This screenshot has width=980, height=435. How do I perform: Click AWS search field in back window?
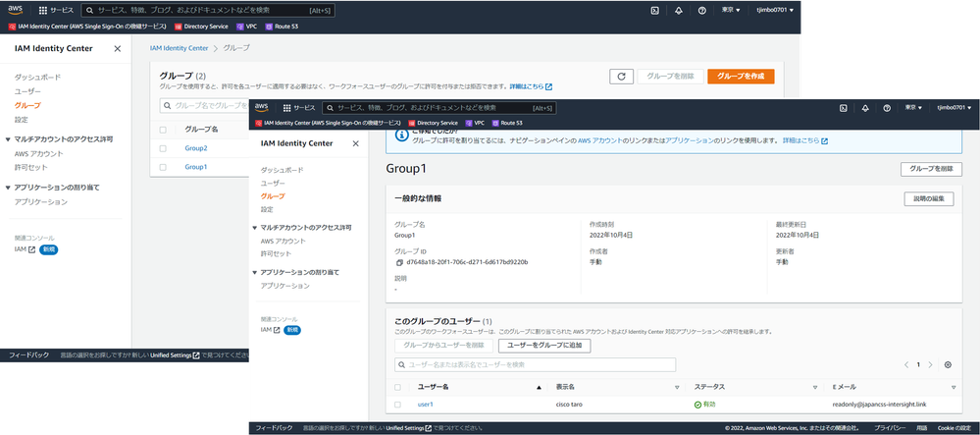(208, 11)
